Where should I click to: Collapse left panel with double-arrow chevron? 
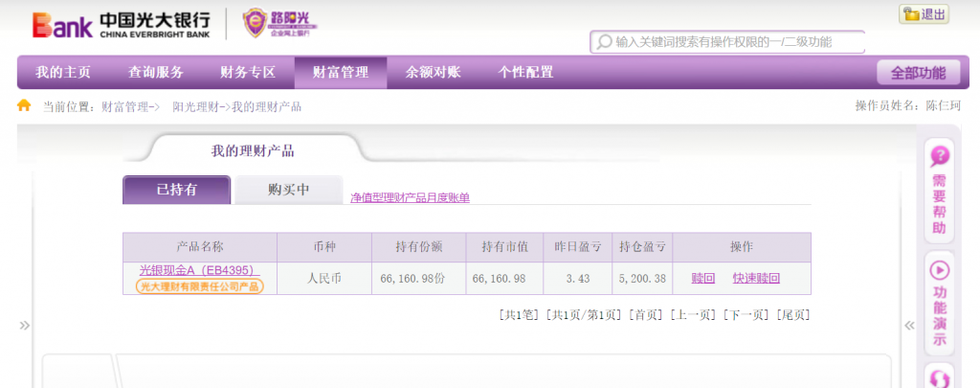(x=24, y=326)
